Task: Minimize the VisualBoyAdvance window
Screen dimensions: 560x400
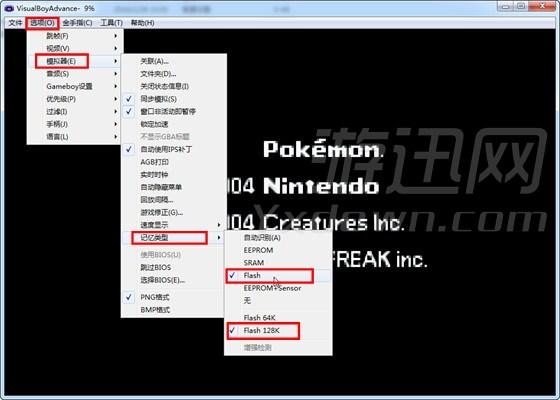Action: point(505,6)
